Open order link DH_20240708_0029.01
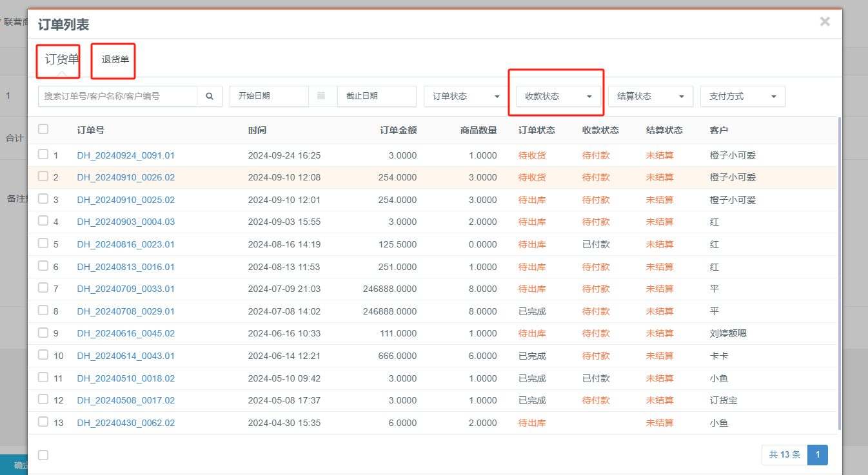The width and height of the screenshot is (868, 475). click(126, 311)
